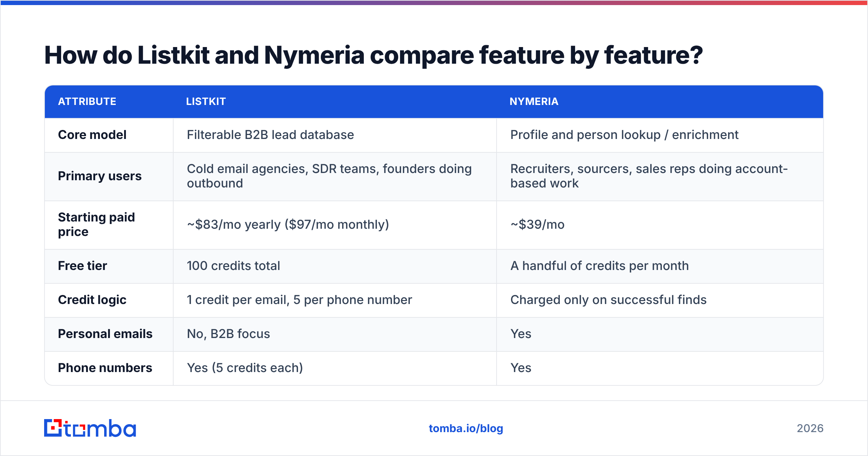Select the 'Credit logic' row label

(x=92, y=300)
